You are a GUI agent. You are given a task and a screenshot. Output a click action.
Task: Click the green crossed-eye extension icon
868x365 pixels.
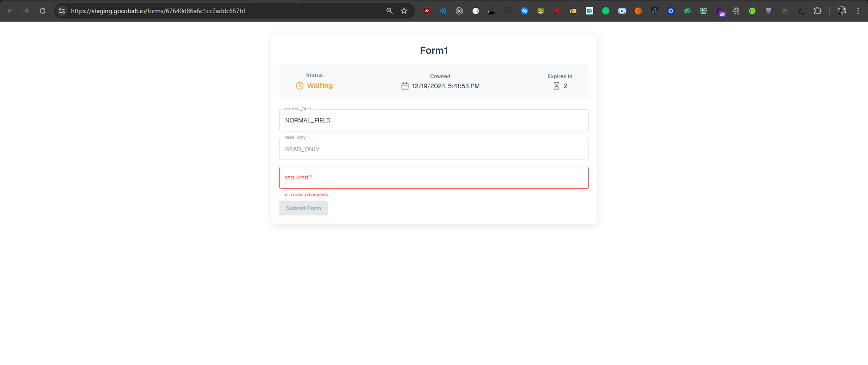click(x=687, y=11)
